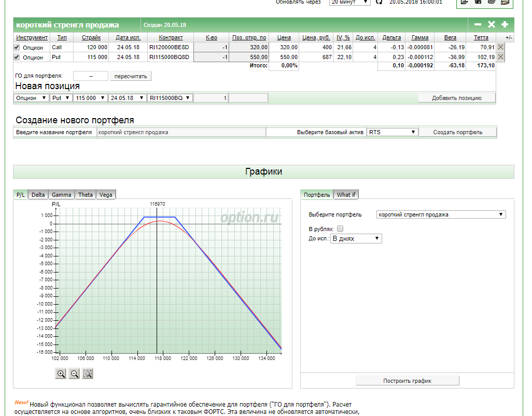Click 'Построить график' button
The image size is (532, 416).
(x=407, y=381)
